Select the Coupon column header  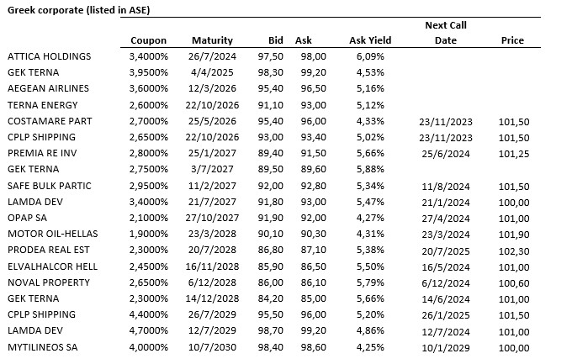pos(149,40)
